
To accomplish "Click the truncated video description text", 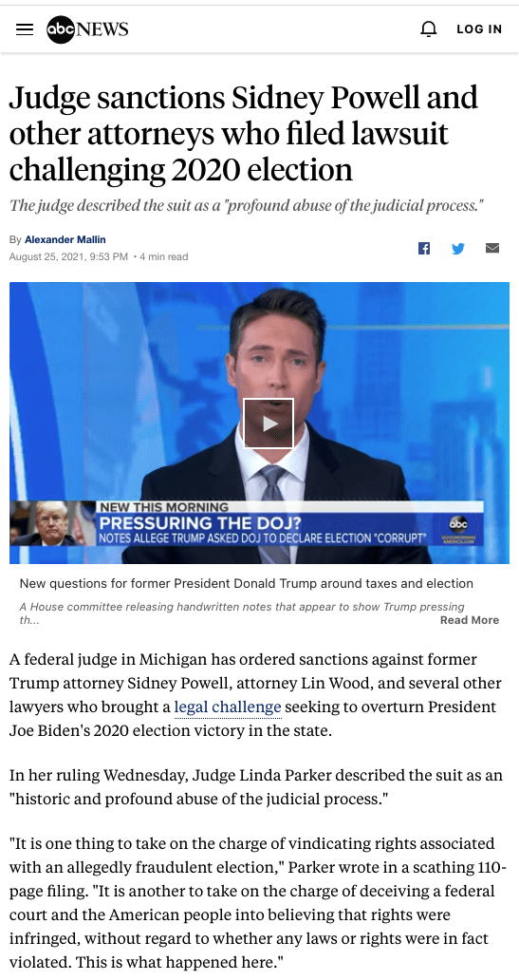I will [x=242, y=613].
